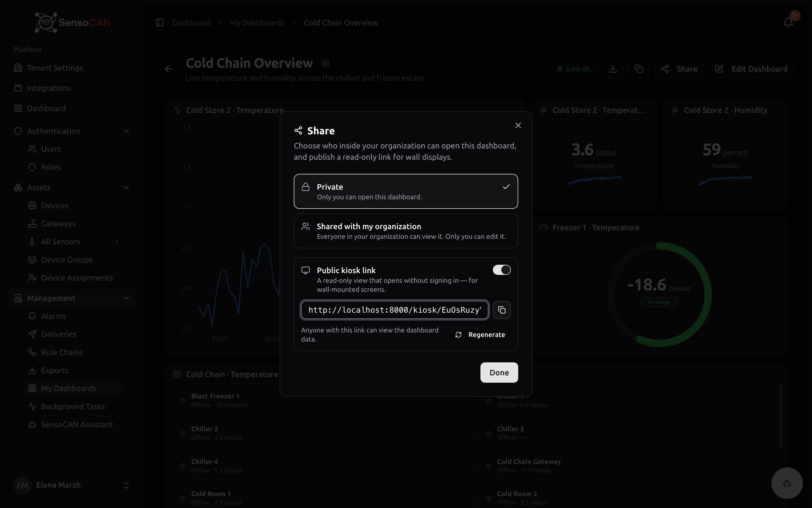
Task: Click the Device Groups layers icon
Action: [x=32, y=260]
